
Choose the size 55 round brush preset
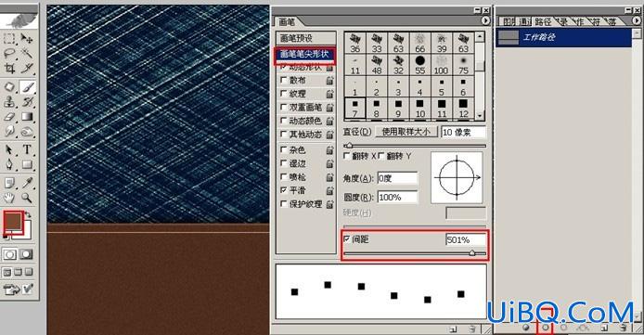pos(419,65)
